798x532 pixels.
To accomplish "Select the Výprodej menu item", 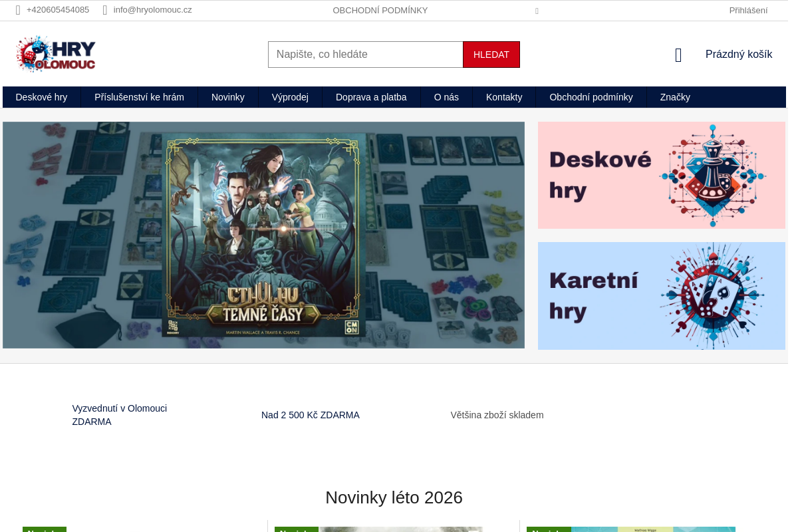I will pos(290,97).
